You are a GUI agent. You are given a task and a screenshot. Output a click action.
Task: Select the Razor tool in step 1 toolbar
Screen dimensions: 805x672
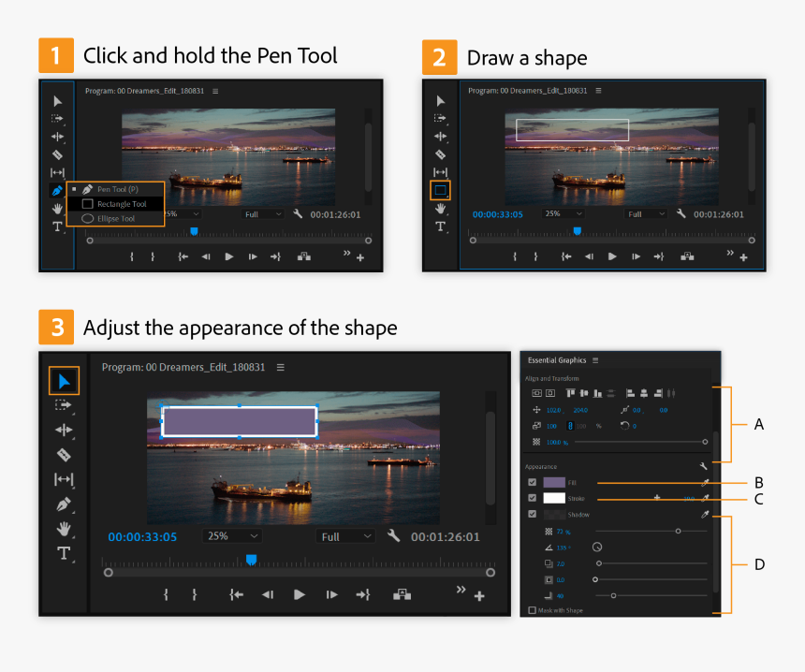point(57,154)
